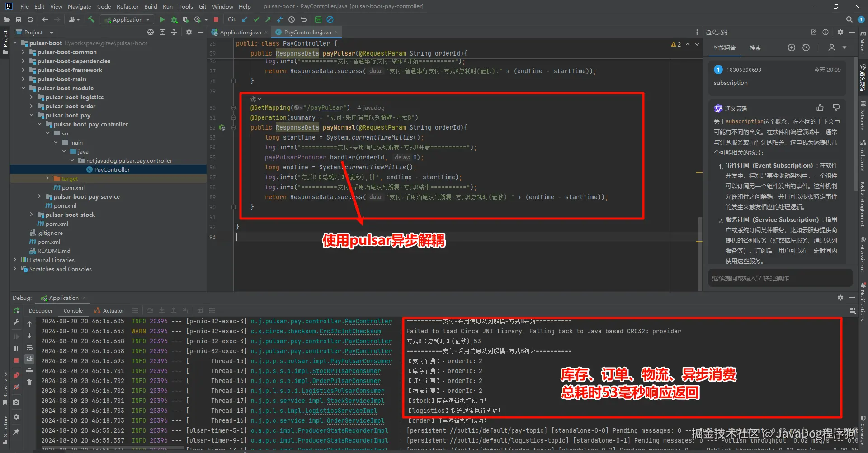Dislike the 通义灵码 answer thumbs down
868x453 pixels.
[x=836, y=107]
